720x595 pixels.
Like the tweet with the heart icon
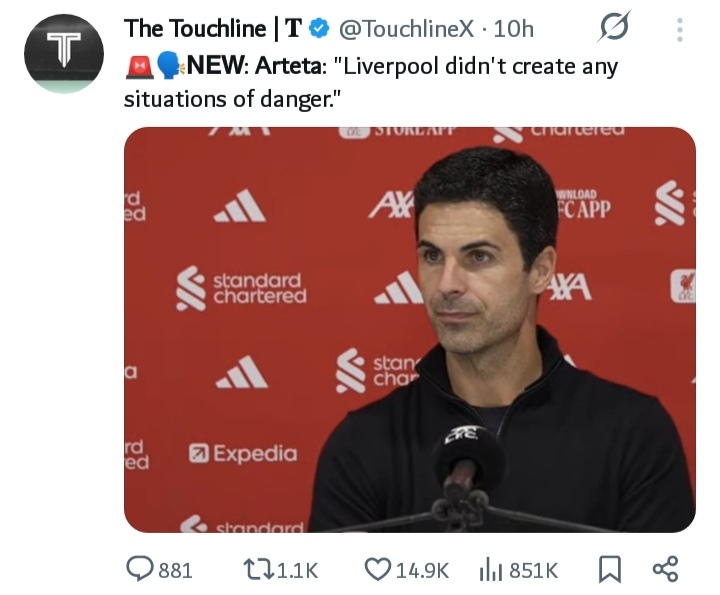point(378,569)
